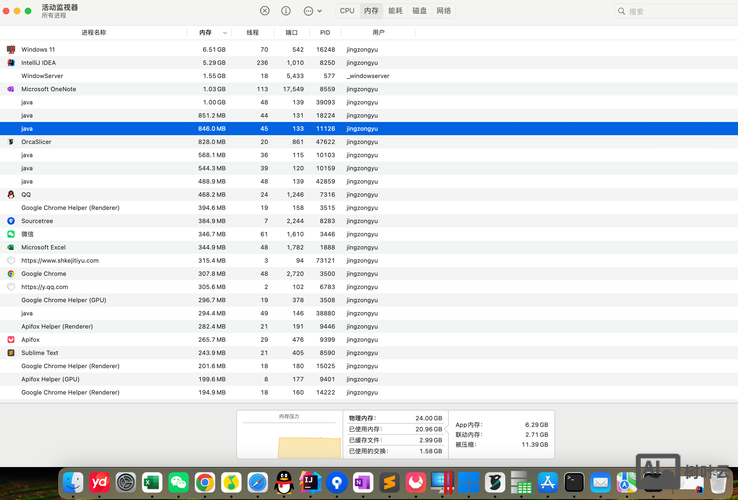Image resolution: width=738 pixels, height=500 pixels.
Task: Open Finder from the Dock
Action: click(x=73, y=483)
